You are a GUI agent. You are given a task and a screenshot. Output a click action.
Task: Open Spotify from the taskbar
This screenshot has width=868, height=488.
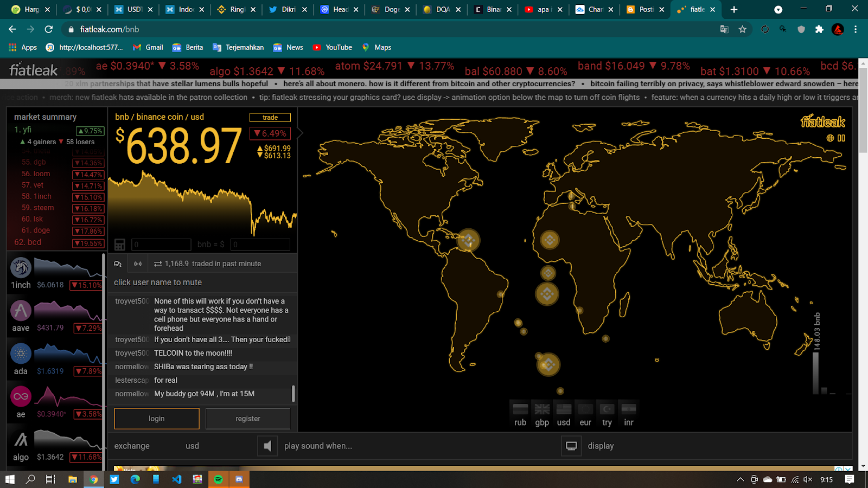coord(218,479)
